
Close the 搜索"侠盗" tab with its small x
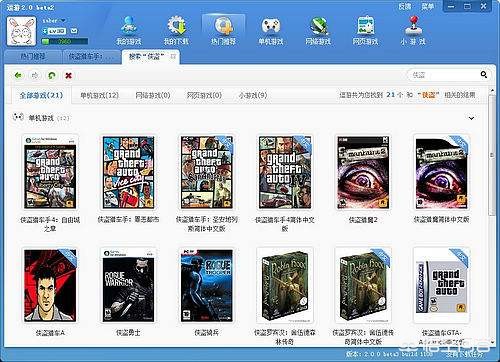(x=173, y=56)
